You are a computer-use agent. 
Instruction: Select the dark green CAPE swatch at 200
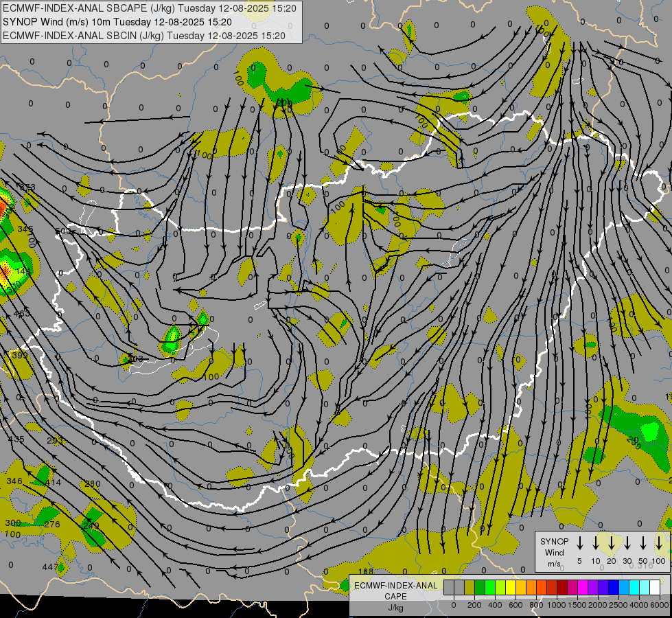click(480, 588)
